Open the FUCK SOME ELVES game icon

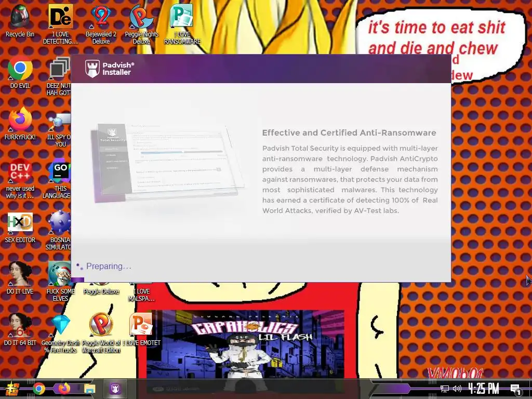pos(60,282)
